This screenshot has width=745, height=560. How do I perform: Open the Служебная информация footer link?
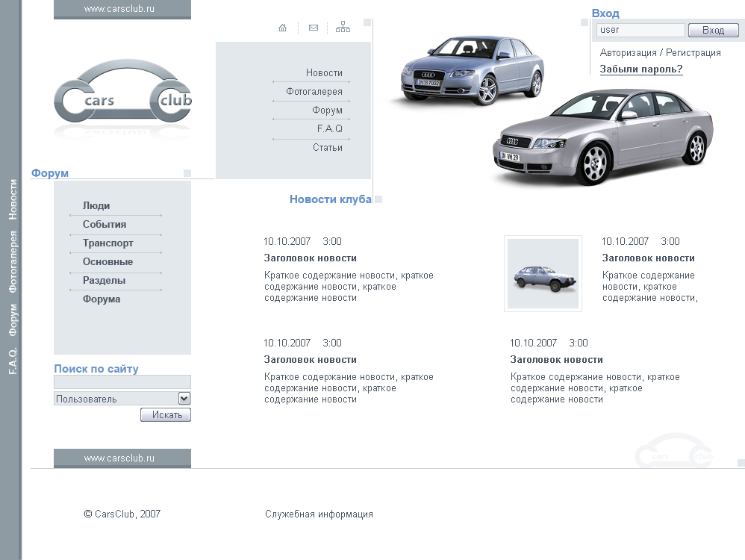(x=319, y=514)
